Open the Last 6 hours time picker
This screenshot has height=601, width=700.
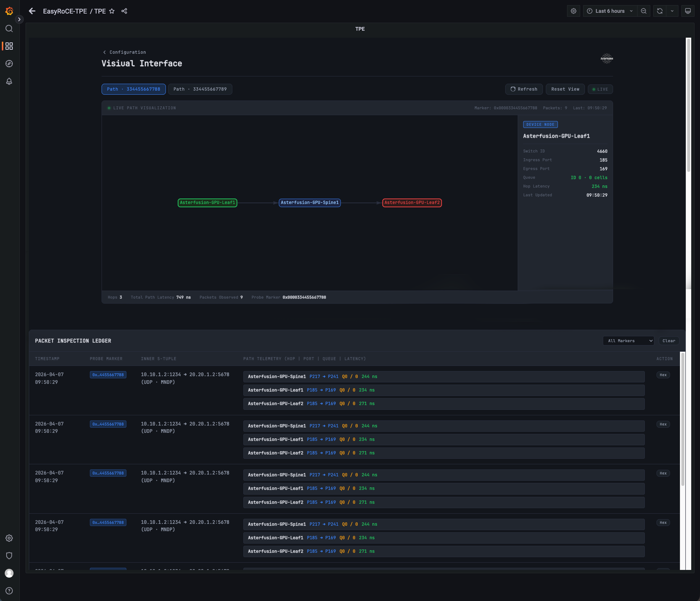pyautogui.click(x=610, y=11)
